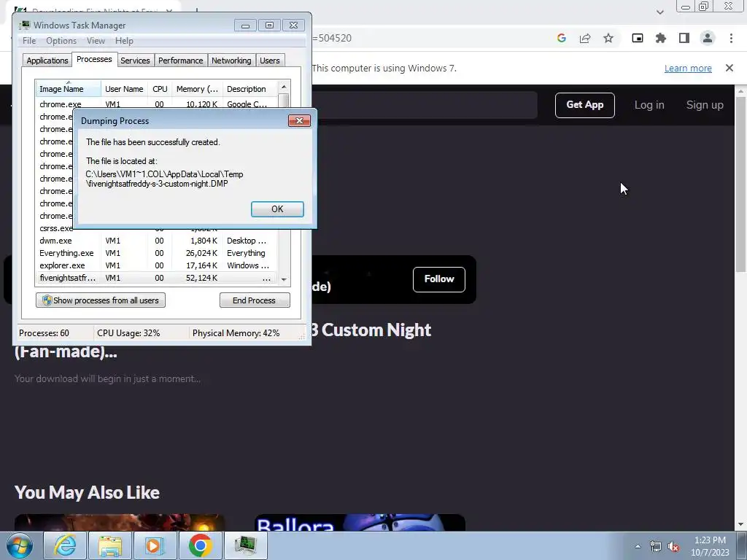This screenshot has height=560, width=747.
Task: Switch to the Networking tab
Action: point(231,61)
